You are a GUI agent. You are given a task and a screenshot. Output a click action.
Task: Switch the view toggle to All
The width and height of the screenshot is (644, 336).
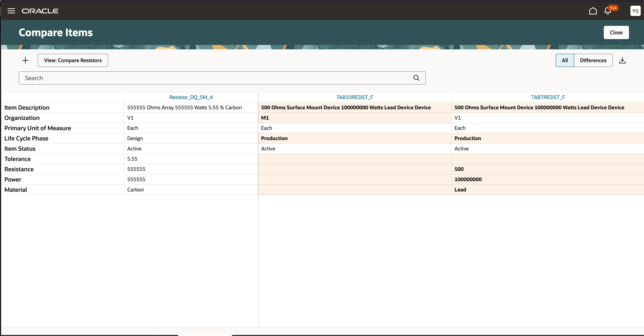tap(564, 60)
